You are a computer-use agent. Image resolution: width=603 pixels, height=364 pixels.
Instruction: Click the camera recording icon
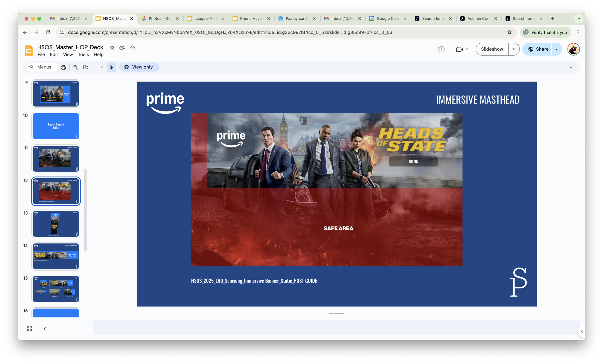tap(459, 49)
